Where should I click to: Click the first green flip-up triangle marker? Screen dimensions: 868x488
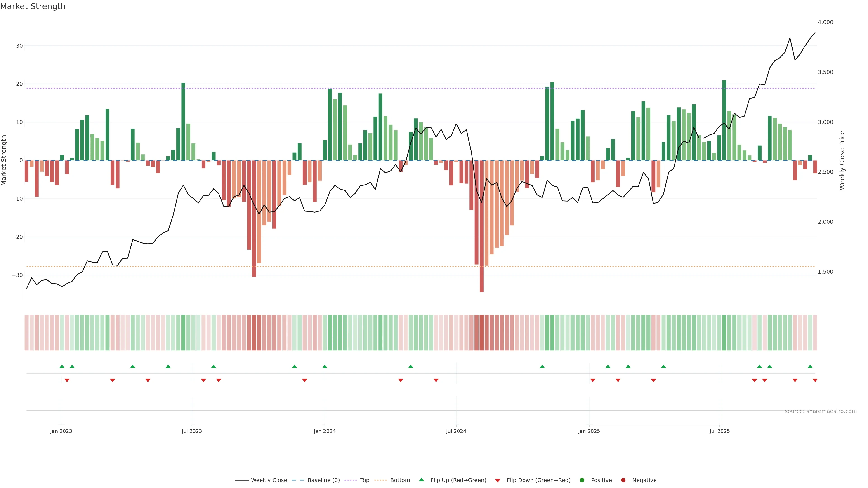coord(62,366)
